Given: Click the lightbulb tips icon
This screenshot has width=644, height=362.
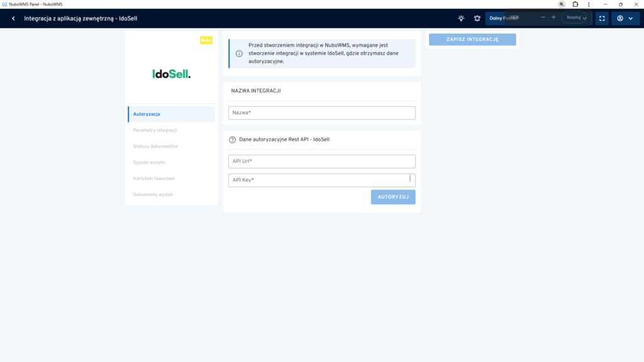Looking at the screenshot, I should pyautogui.click(x=461, y=18).
